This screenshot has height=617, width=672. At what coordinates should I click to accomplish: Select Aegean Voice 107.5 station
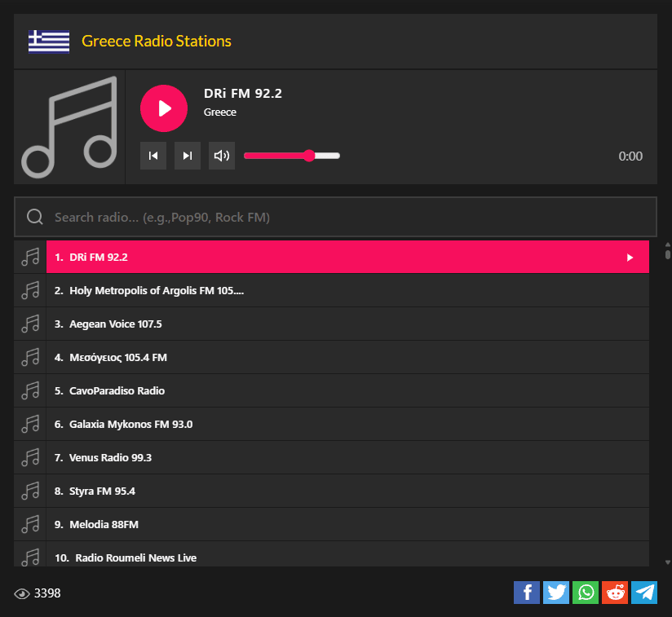click(116, 324)
